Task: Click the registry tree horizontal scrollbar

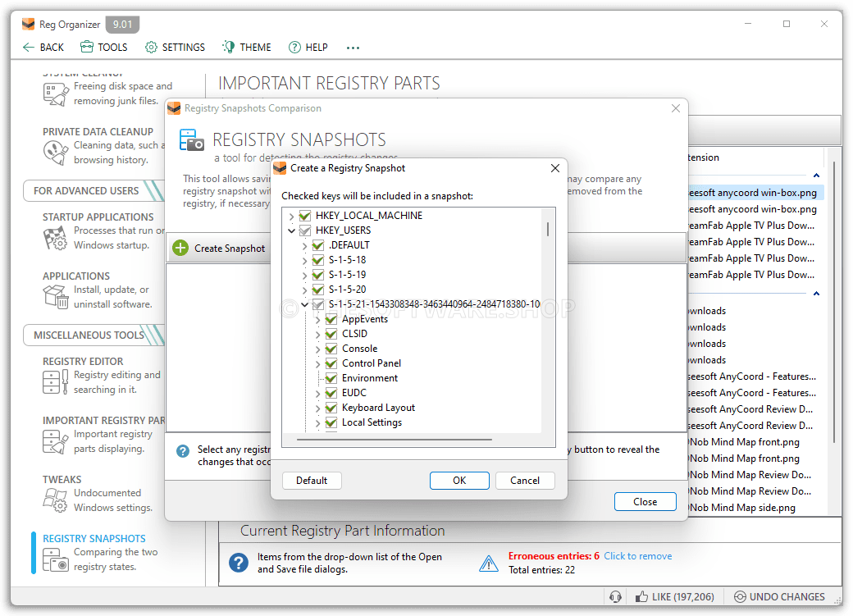Action: pyautogui.click(x=395, y=439)
